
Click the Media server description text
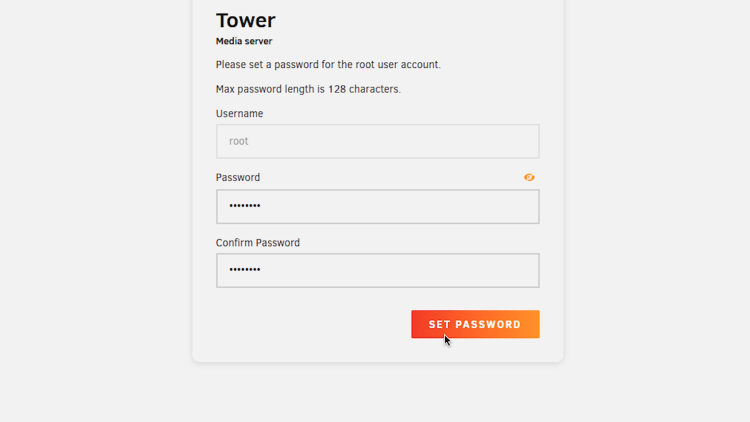(244, 41)
